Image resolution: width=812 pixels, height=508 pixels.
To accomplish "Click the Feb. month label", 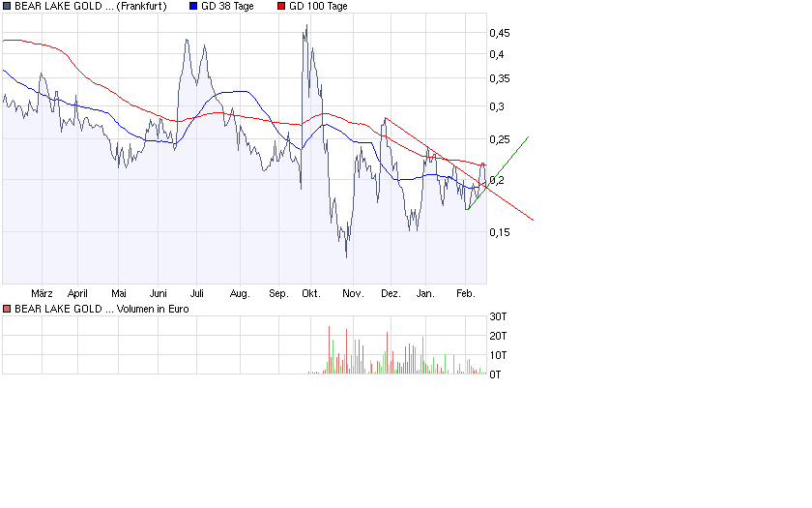I will (466, 294).
